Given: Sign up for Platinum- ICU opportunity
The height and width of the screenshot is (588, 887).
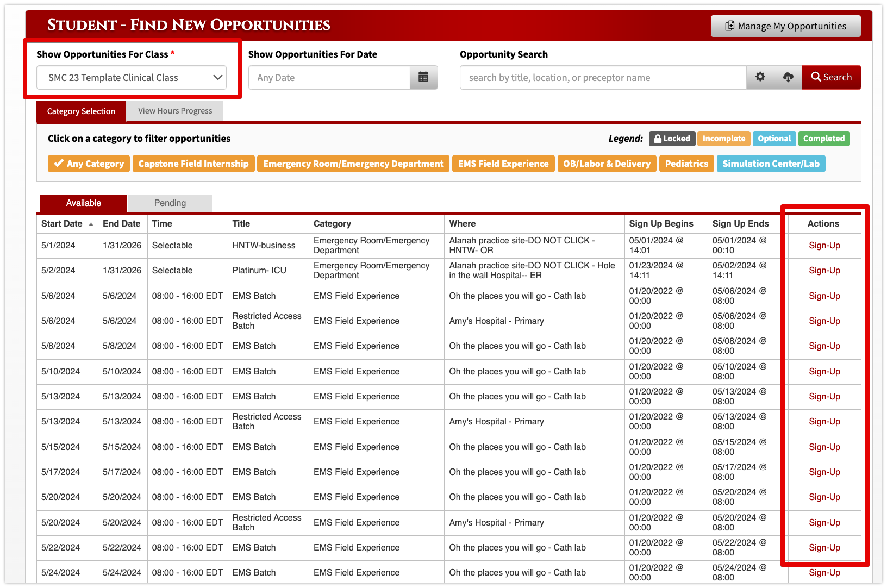Looking at the screenshot, I should tap(824, 271).
